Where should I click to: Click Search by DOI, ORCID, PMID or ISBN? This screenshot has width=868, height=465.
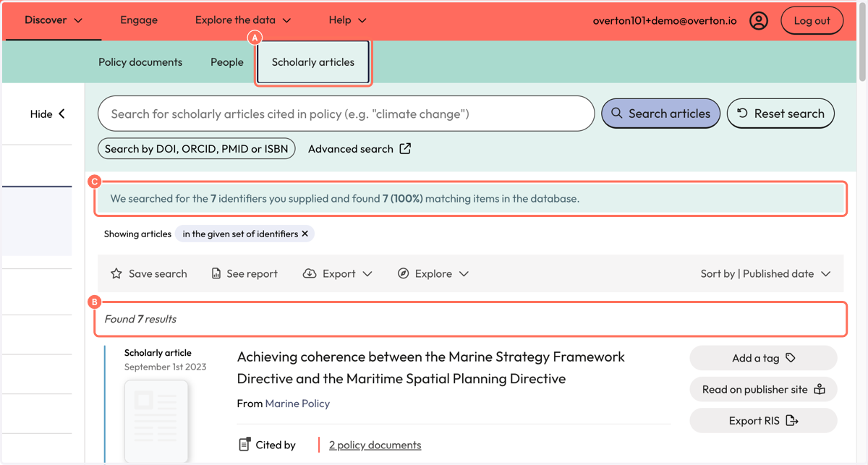pos(197,148)
